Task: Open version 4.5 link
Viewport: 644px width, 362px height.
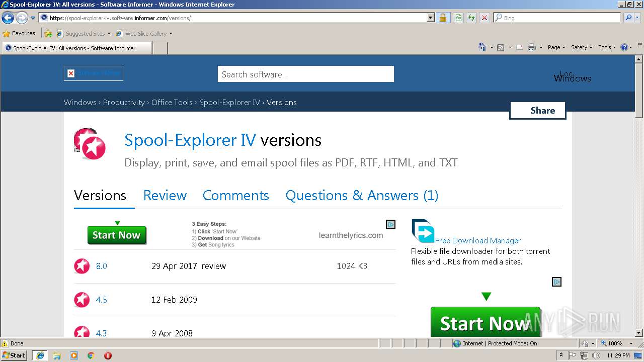Action: (102, 300)
